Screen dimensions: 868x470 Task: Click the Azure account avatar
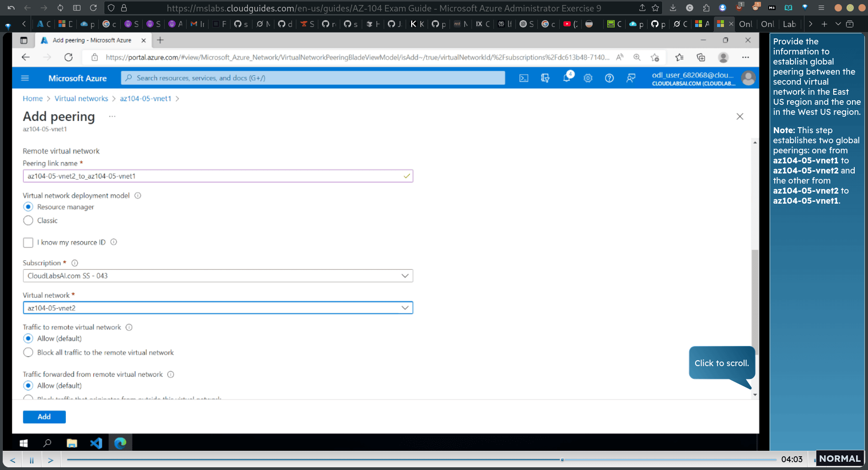pos(749,78)
